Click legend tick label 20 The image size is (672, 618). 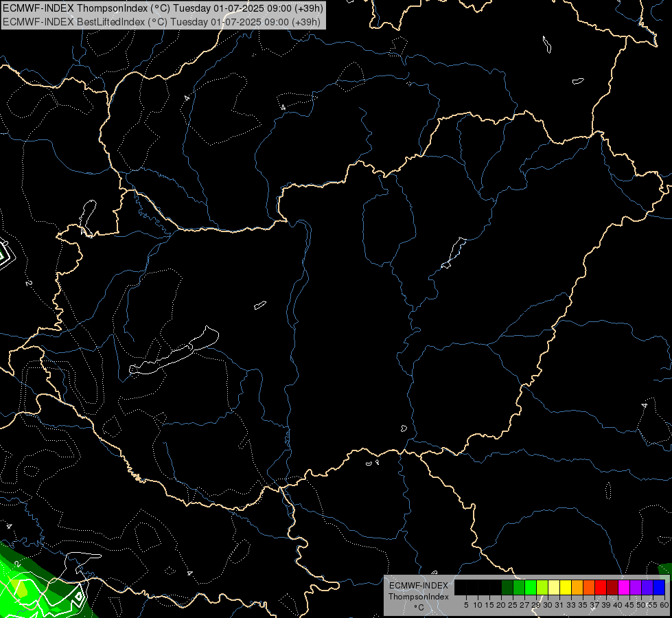[x=502, y=605]
